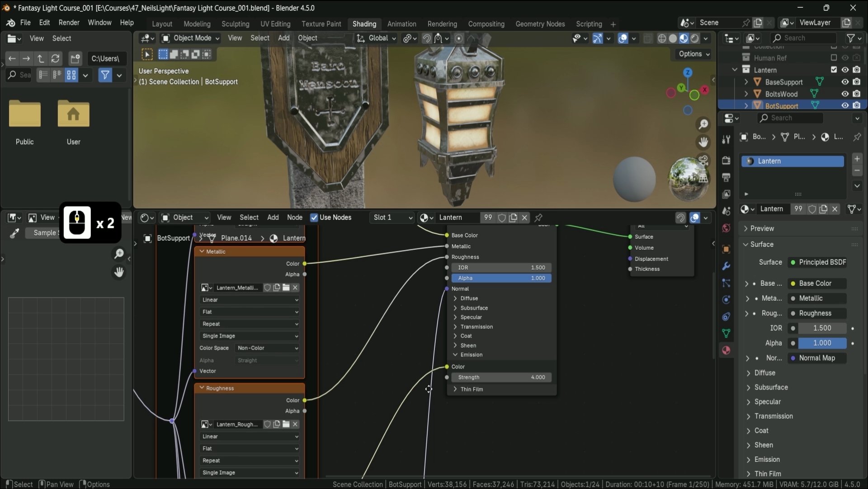Hide BaseSupport with its eye icon

point(844,82)
